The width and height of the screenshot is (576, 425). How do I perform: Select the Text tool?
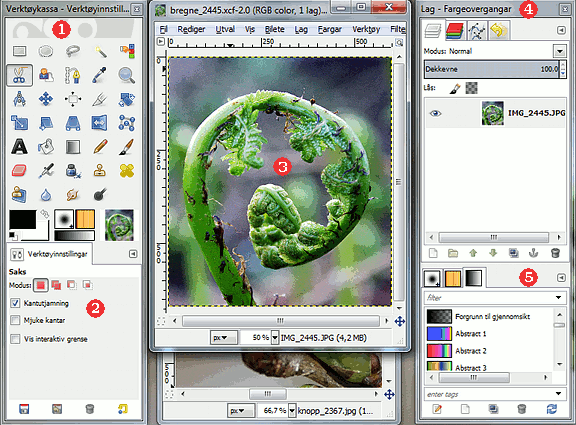19,147
